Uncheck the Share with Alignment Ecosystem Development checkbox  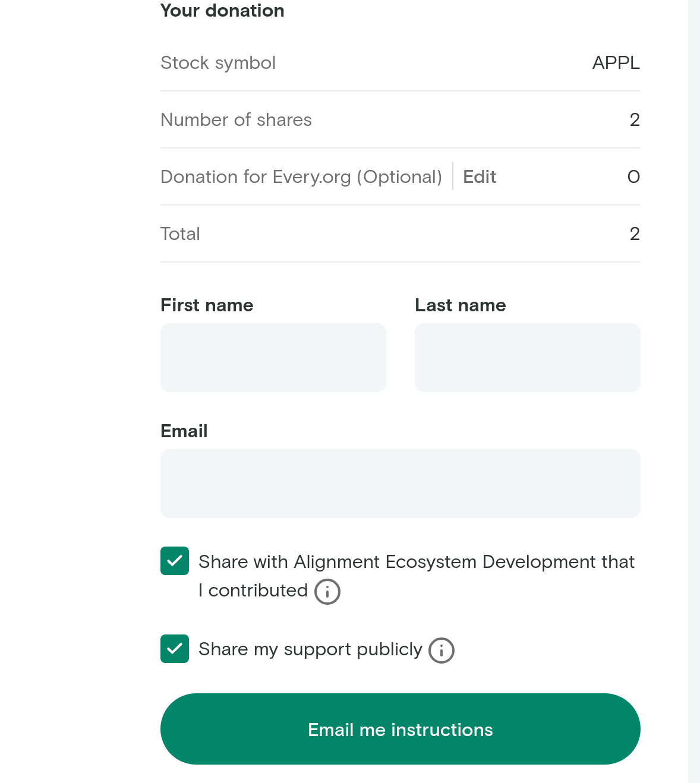175,561
